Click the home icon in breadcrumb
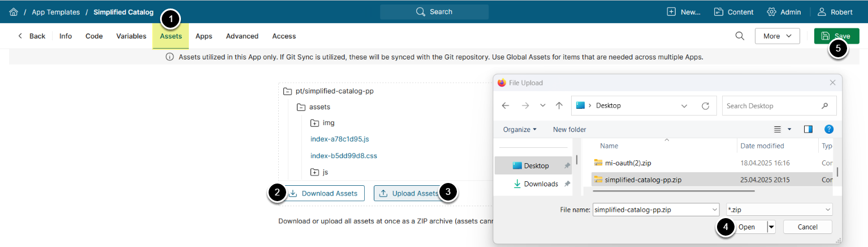 point(14,12)
